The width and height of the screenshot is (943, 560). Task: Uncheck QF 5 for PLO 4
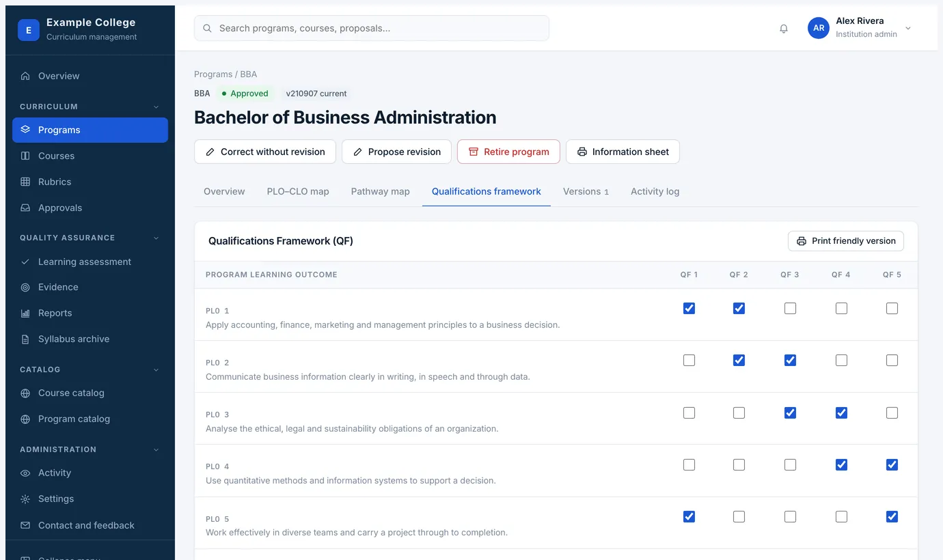tap(892, 464)
